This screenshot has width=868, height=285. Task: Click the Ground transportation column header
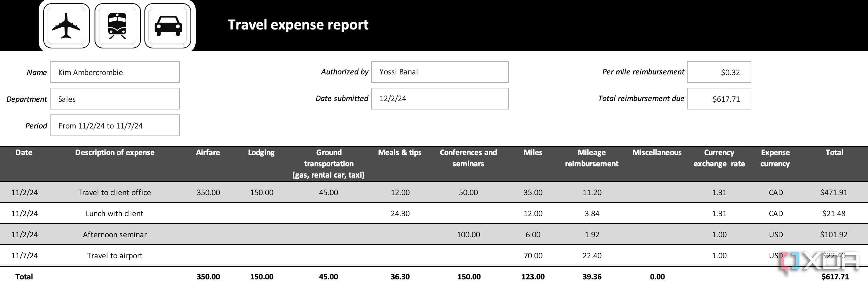coord(329,164)
